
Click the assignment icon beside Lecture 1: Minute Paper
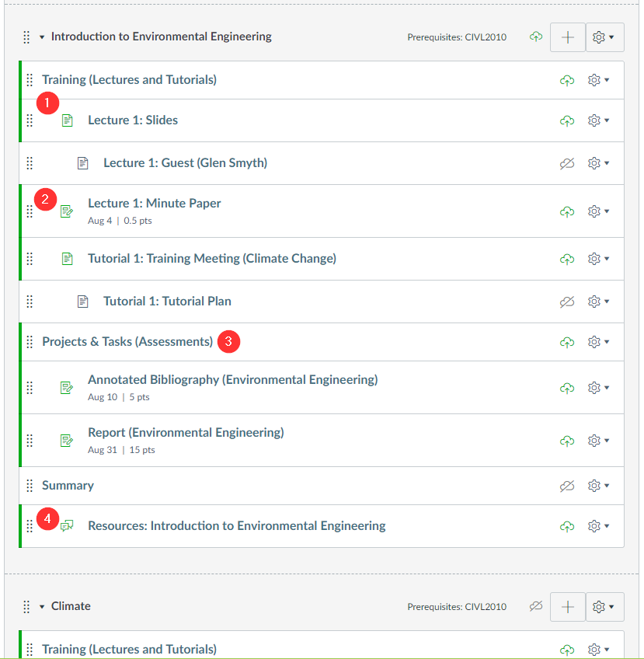pyautogui.click(x=68, y=211)
